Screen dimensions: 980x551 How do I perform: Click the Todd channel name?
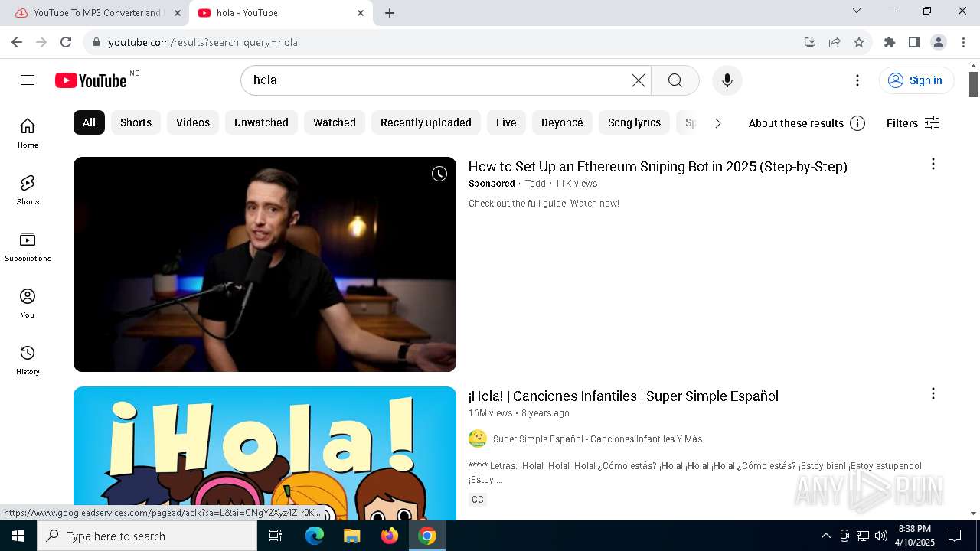[x=535, y=184]
